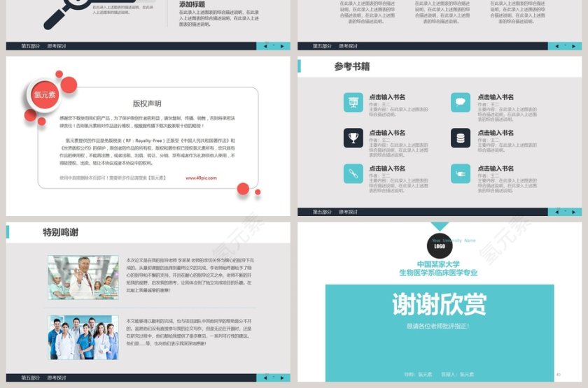Click the teal pointing hand icon

point(460,173)
